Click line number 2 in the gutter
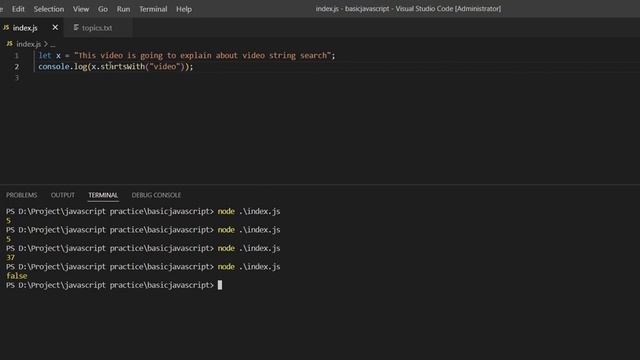The image size is (640, 360). click(x=17, y=67)
